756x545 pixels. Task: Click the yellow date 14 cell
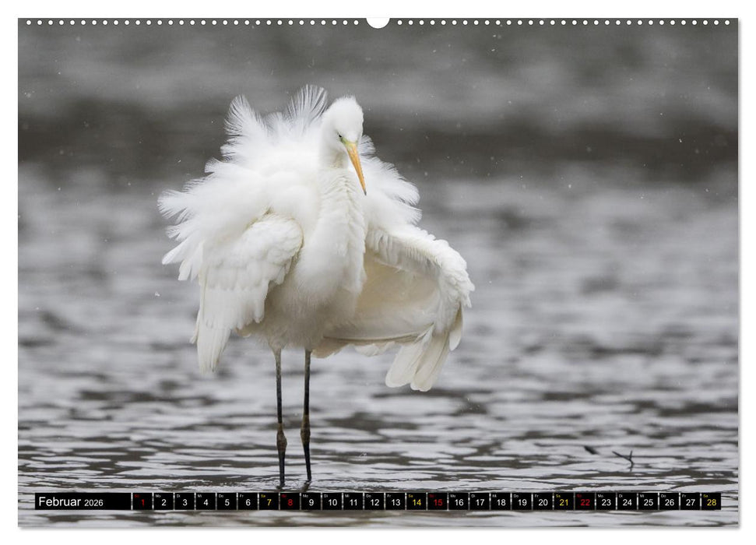click(x=415, y=504)
